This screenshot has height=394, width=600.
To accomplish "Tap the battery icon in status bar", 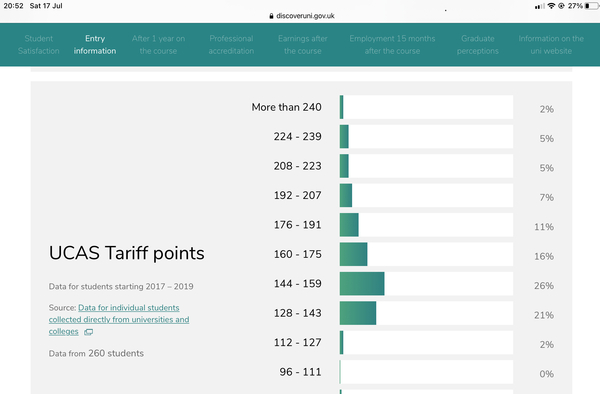I will coord(592,6).
